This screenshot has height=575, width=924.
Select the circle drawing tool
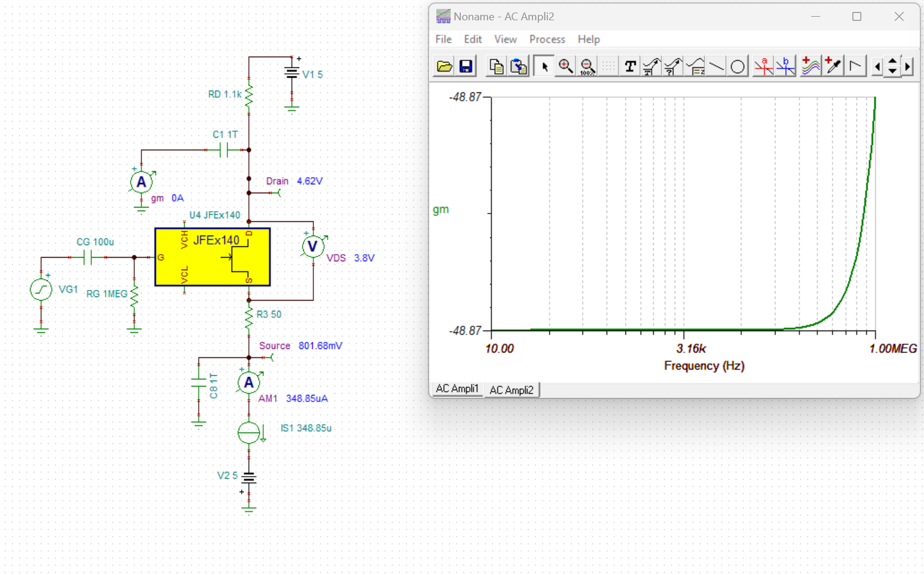tap(738, 66)
